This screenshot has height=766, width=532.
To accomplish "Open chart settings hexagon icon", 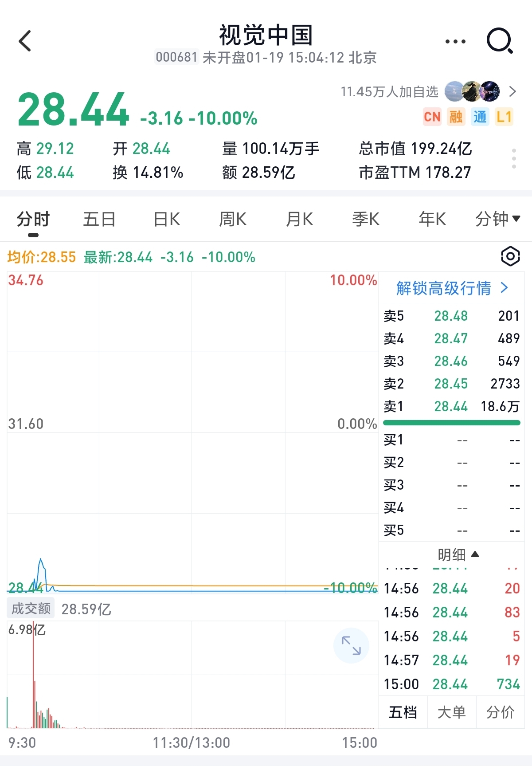I will (x=510, y=256).
